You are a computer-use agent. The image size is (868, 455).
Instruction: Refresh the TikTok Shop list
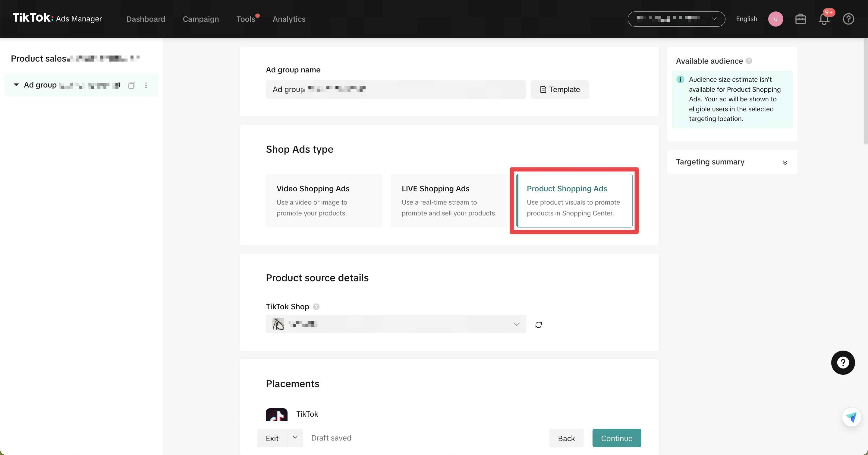coord(539,324)
